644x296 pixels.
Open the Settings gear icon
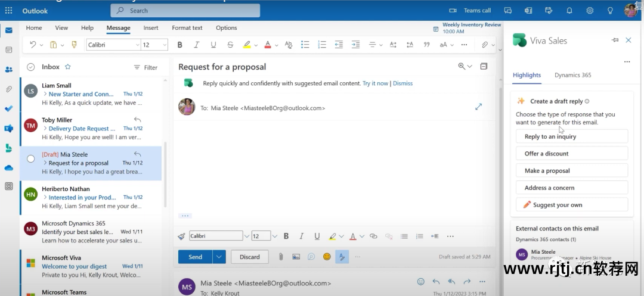(x=590, y=10)
